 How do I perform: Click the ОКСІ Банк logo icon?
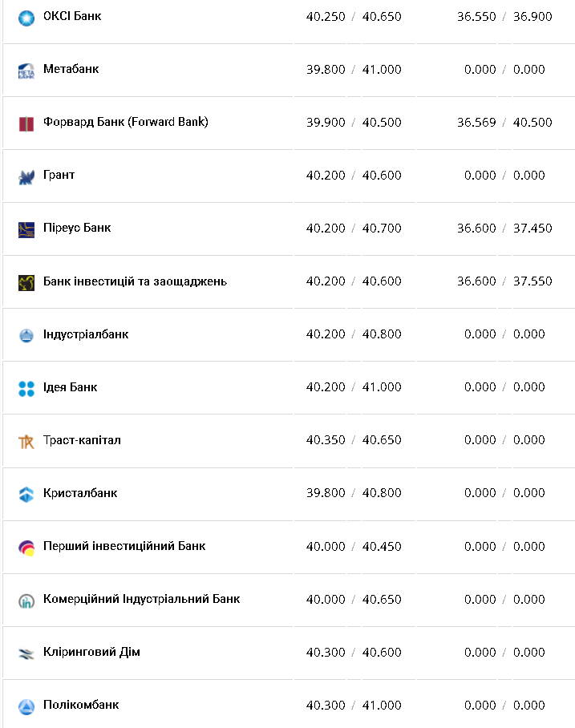point(26,17)
